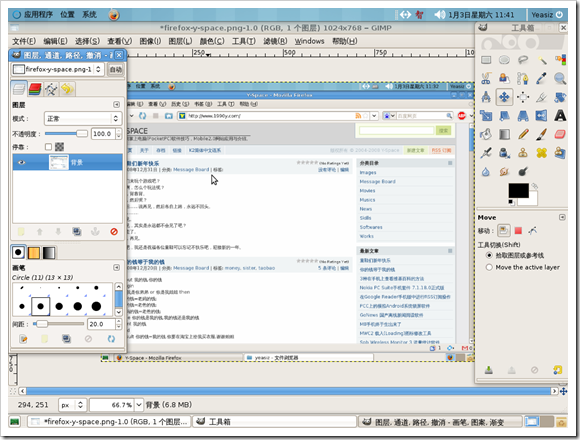Click the black foreground color swatch
Image resolution: width=580 pixels, height=440 pixels.
[518, 191]
